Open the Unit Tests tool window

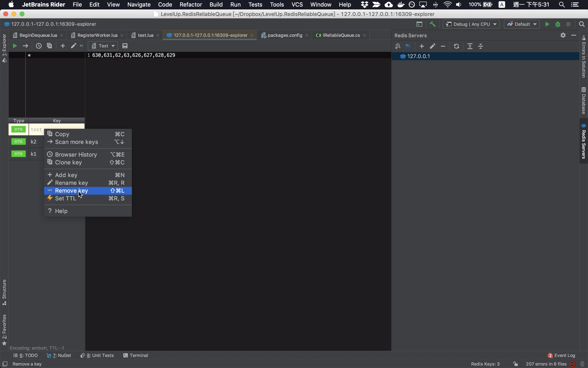pos(97,355)
